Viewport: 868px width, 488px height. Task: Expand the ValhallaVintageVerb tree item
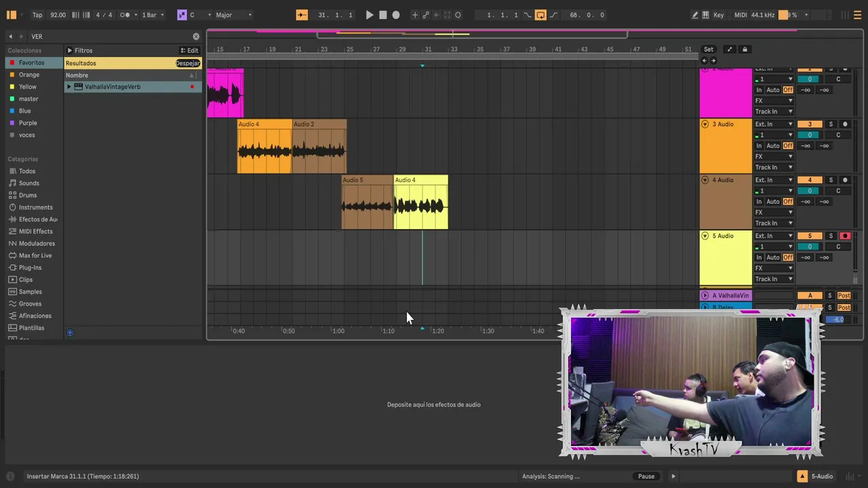[69, 87]
